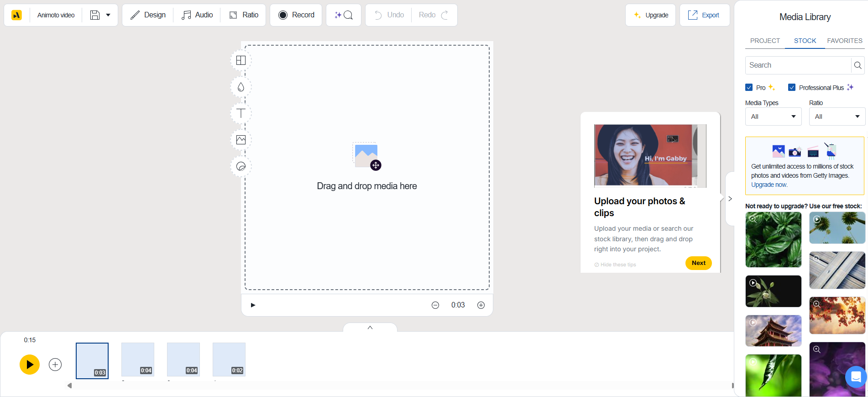This screenshot has height=397, width=868.
Task: Select the Chinese pagoda stock video
Action: click(x=774, y=331)
